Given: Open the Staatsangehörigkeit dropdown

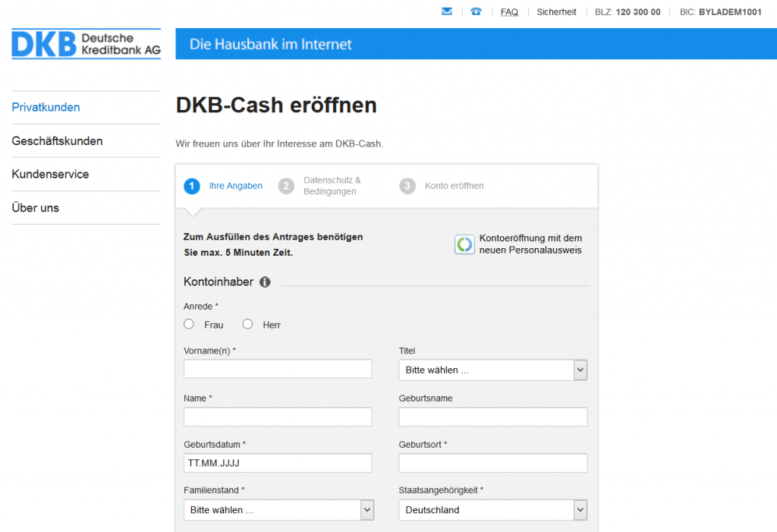Looking at the screenshot, I should tap(493, 510).
